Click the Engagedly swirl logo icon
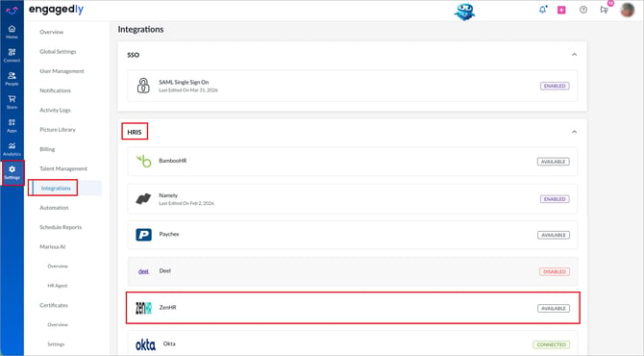Screen dimensions: 644x356 (12, 11)
